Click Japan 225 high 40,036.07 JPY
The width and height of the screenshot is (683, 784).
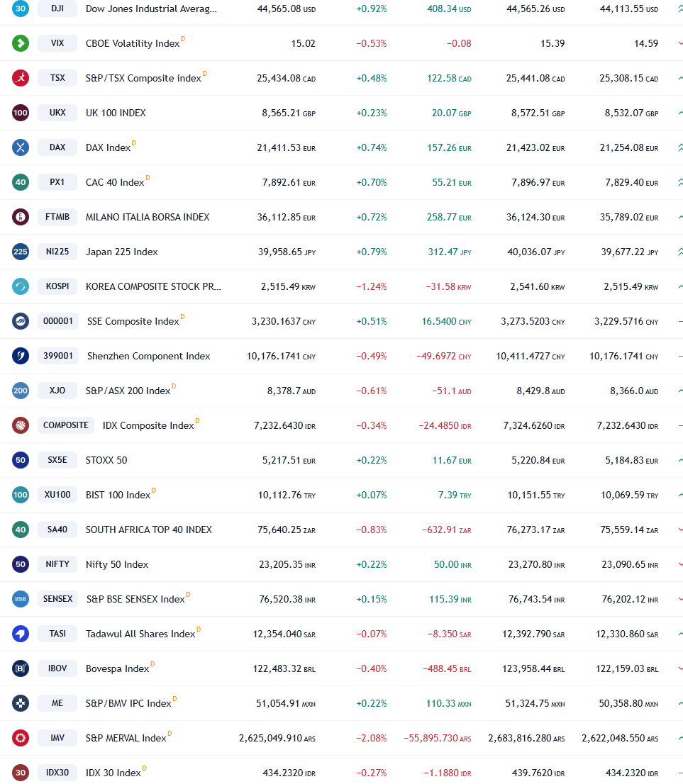pos(536,252)
